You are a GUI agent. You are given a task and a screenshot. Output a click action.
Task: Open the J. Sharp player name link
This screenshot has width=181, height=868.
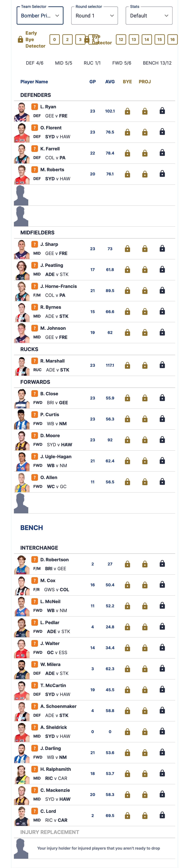coord(49,244)
